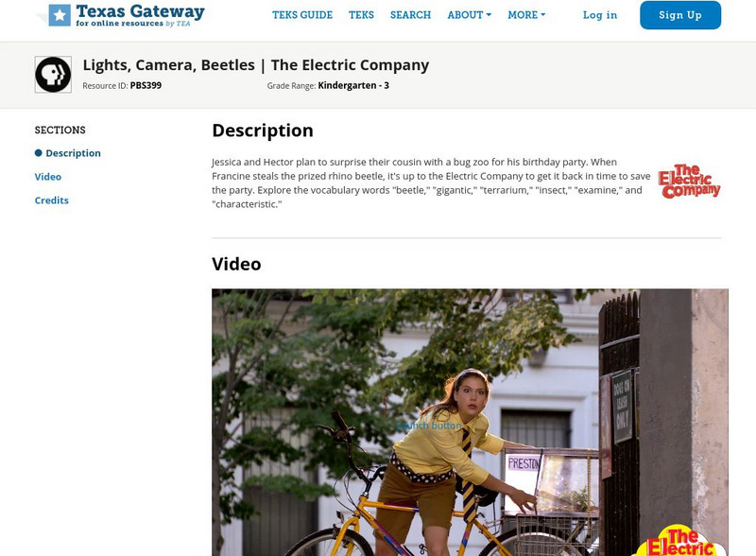
Task: Jump to the Credits section link
Action: pos(52,200)
